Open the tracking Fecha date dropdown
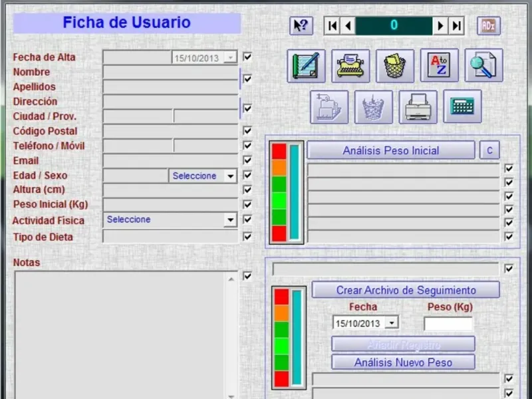Screen dimensions: 532x399 392,323
